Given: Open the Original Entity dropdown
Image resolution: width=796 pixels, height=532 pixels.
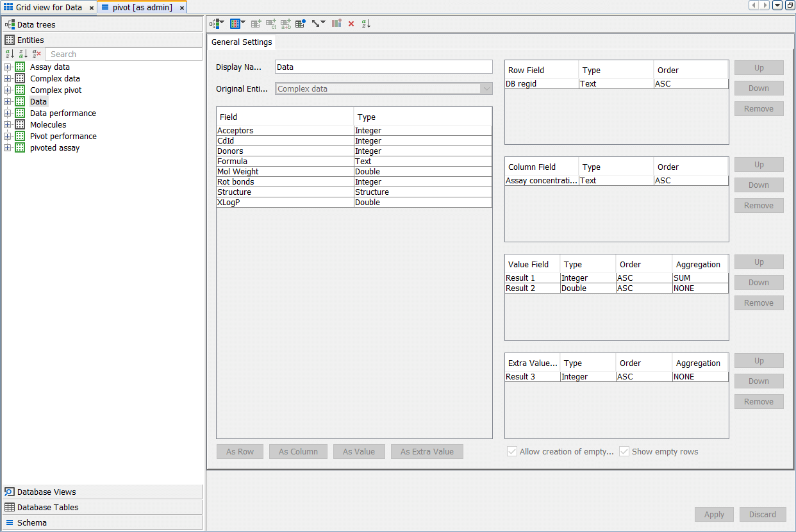Looking at the screenshot, I should [x=486, y=89].
